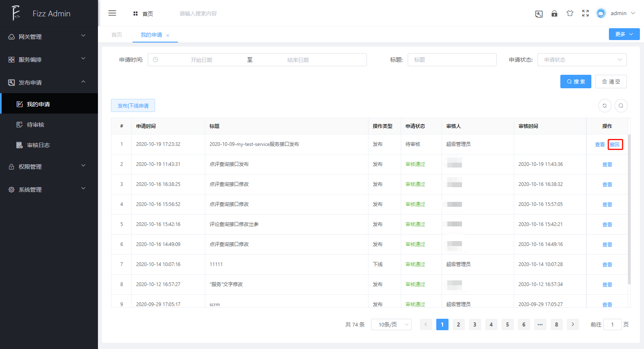Viewport: 644px width, 349px height.
Task: View the "服务"文字修改 application
Action: tap(607, 285)
